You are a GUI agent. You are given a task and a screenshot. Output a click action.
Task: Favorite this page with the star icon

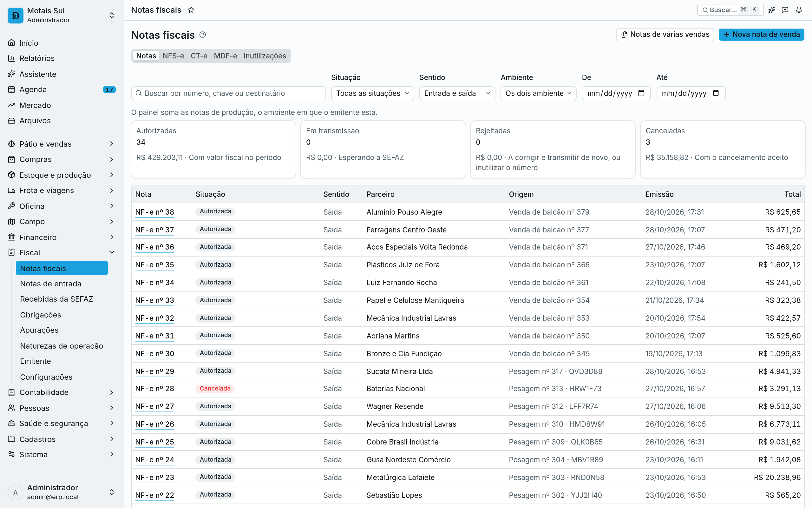pyautogui.click(x=191, y=10)
